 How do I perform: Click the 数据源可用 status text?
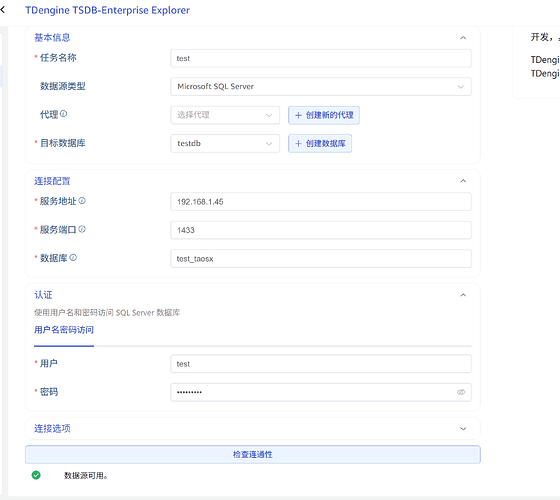[86, 475]
